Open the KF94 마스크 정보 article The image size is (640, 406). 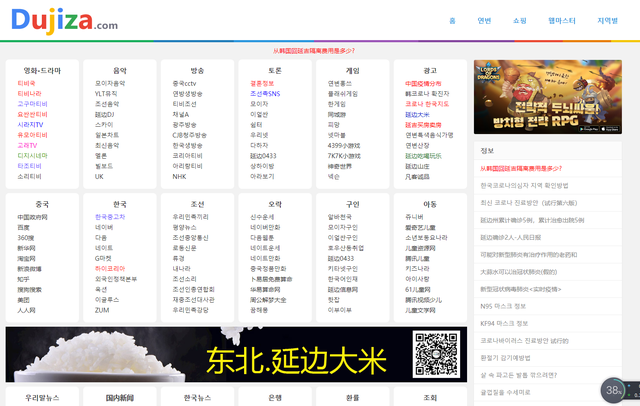coord(504,324)
